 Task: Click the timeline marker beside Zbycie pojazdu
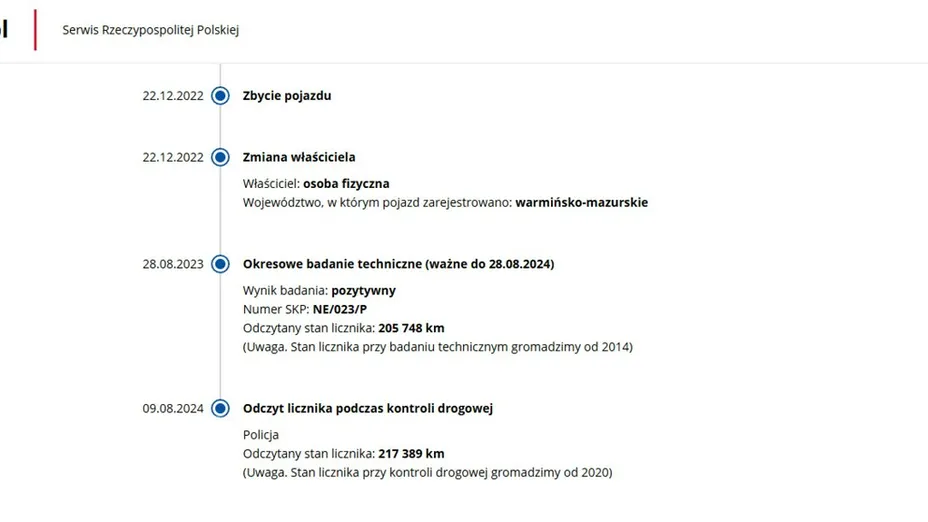(x=221, y=96)
